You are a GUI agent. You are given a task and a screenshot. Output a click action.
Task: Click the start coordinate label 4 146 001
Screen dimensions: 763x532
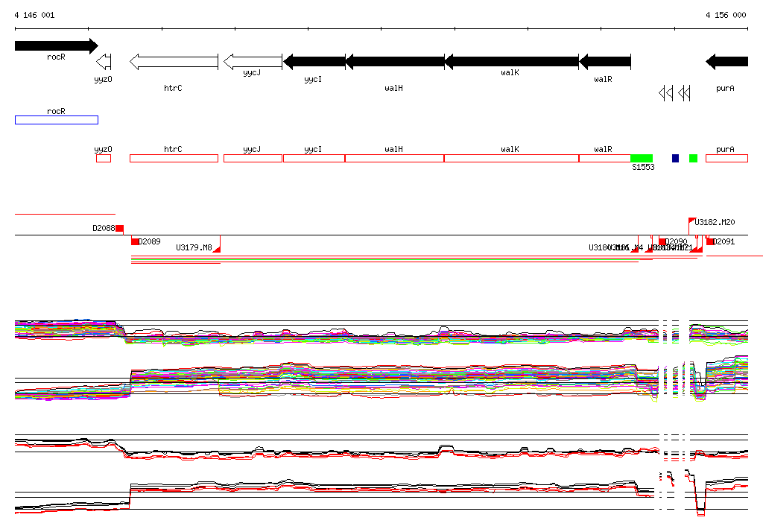34,15
